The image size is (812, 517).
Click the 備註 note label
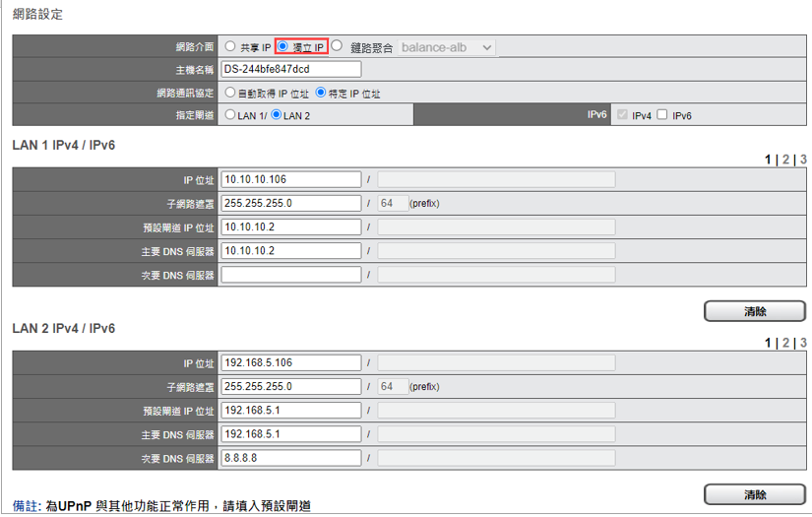[x=26, y=506]
